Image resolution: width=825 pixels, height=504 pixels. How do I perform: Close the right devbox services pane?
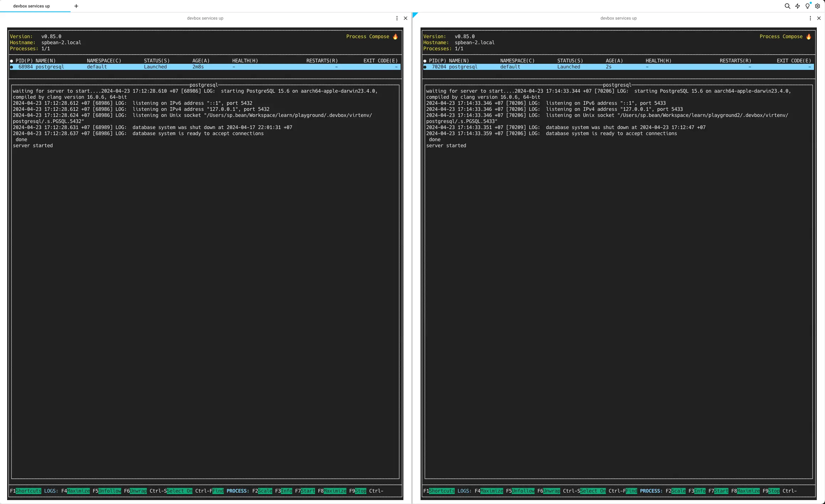819,18
